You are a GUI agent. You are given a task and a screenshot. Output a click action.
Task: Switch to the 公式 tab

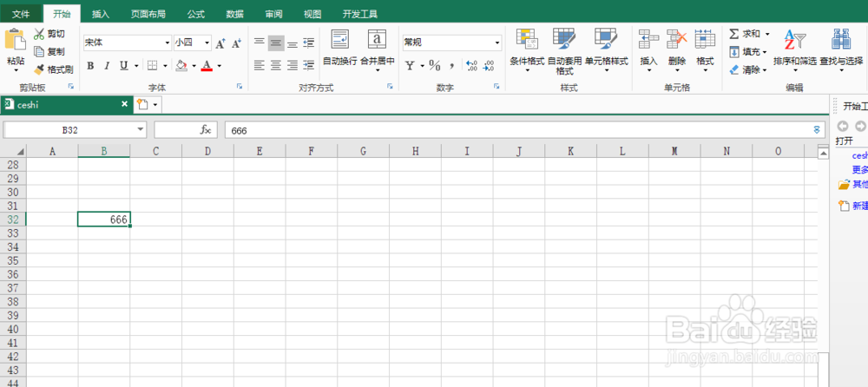[195, 14]
